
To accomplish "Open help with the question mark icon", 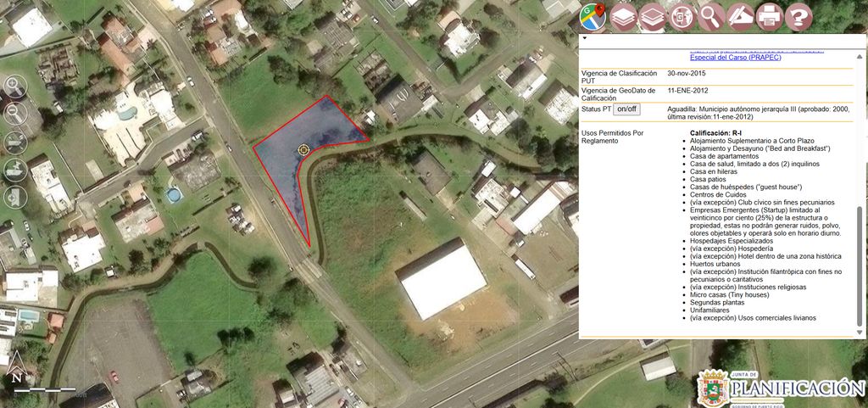I will click(798, 15).
